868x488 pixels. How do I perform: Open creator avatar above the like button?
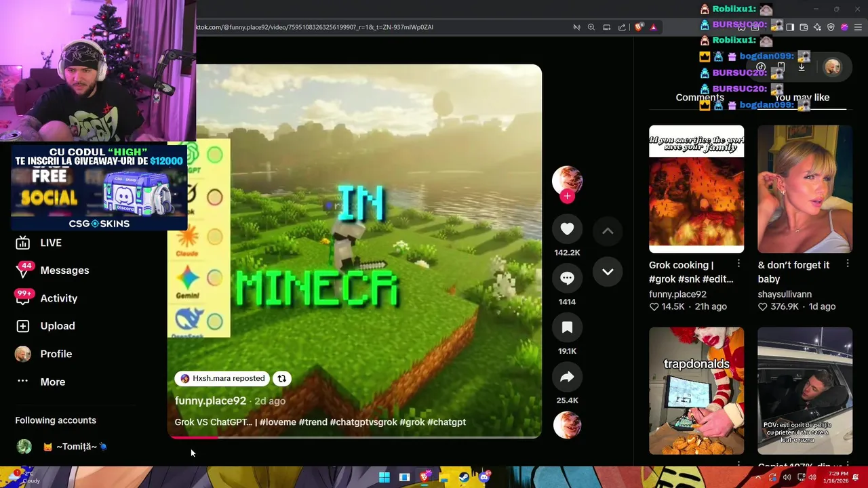tap(567, 180)
